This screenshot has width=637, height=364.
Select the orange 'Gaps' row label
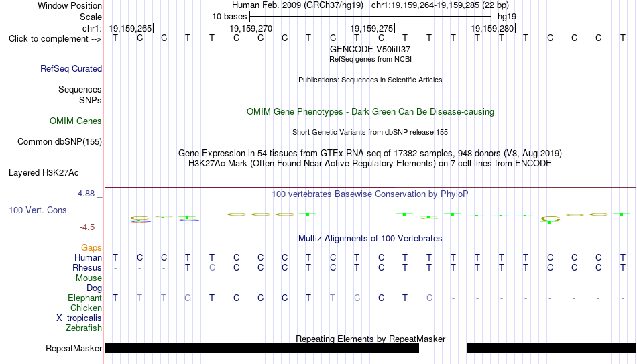click(x=91, y=248)
